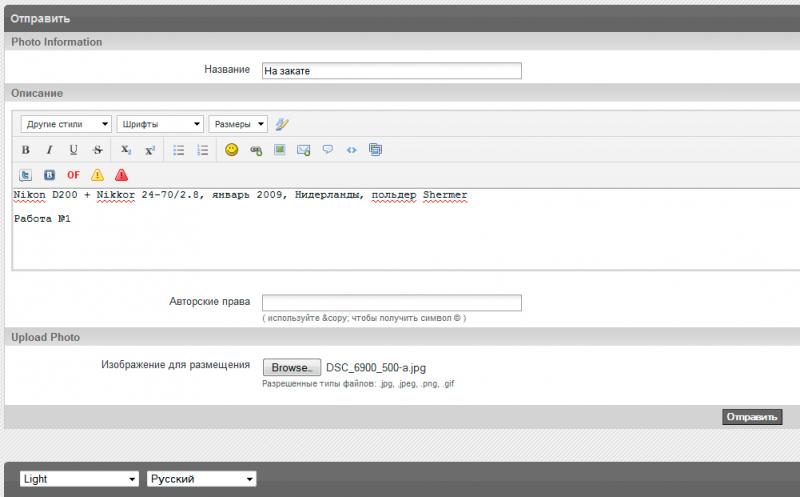Viewport: 800px width, 497px height.
Task: Open the Другие стили dropdown
Action: [x=66, y=124]
